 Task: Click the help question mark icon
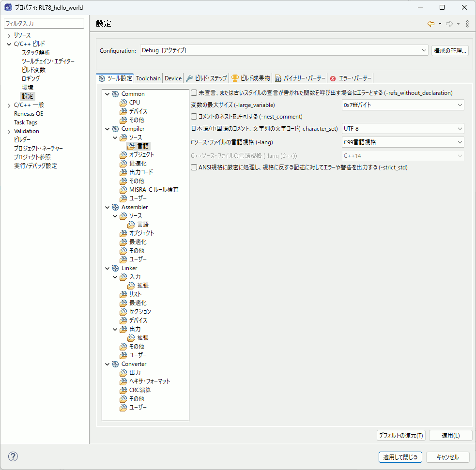[13, 457]
